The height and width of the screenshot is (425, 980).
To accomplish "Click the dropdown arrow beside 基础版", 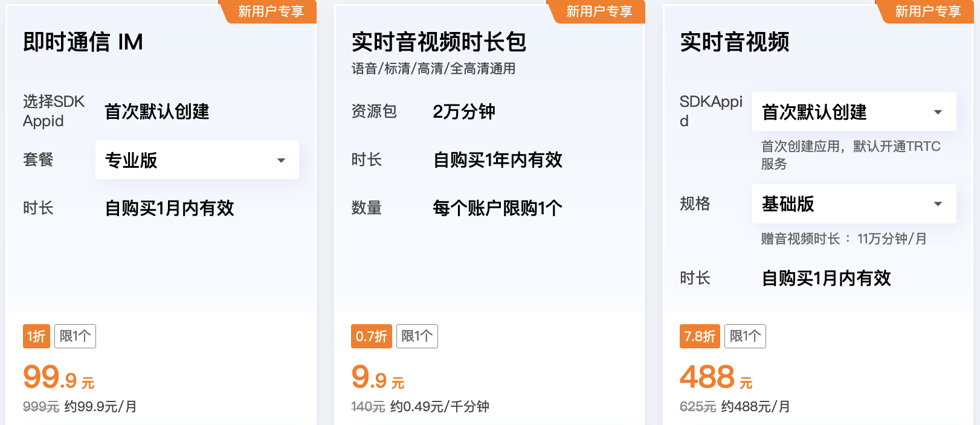I will click(938, 204).
